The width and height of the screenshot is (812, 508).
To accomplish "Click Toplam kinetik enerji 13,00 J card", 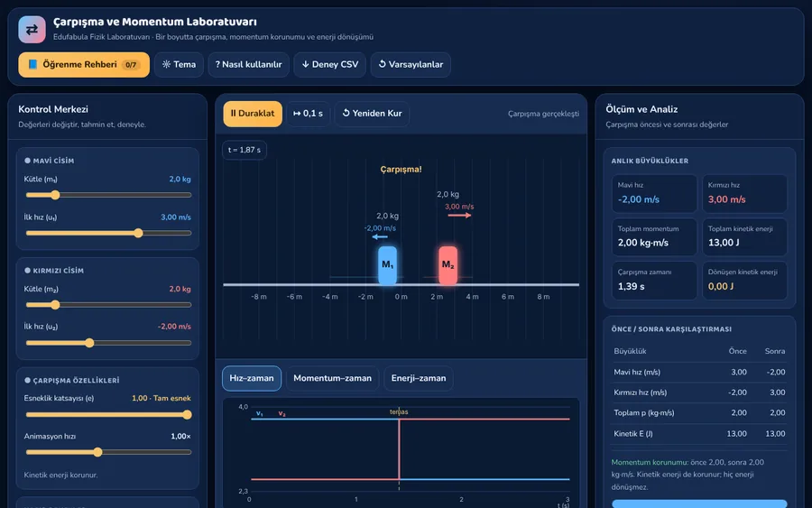I will coord(744,236).
